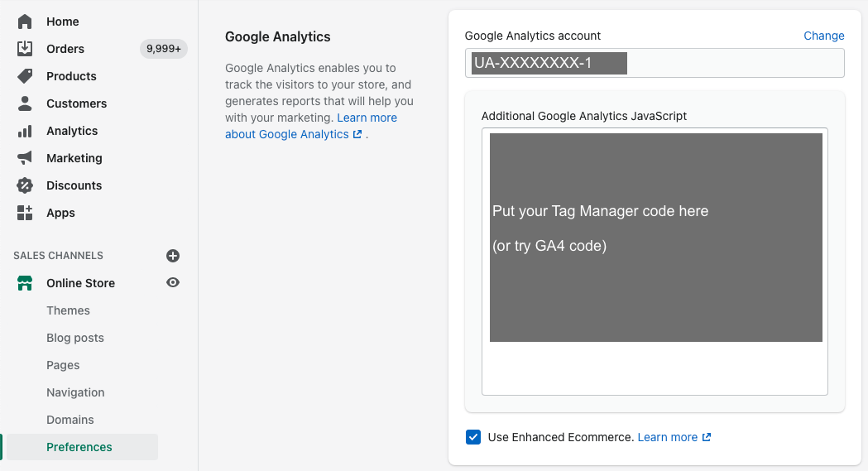
Task: Click the Additional Google Analytics JavaScript textarea
Action: [x=654, y=368]
